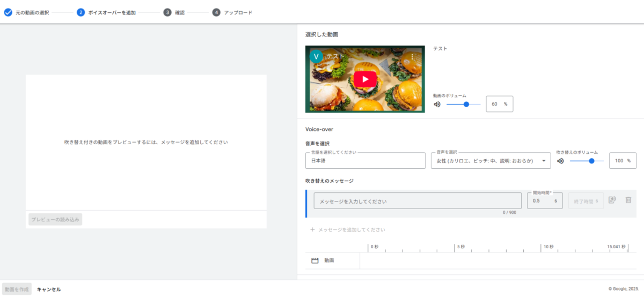Mute the video volume speaker icon
Image resolution: width=644 pixels, height=298 pixels.
[x=437, y=105]
